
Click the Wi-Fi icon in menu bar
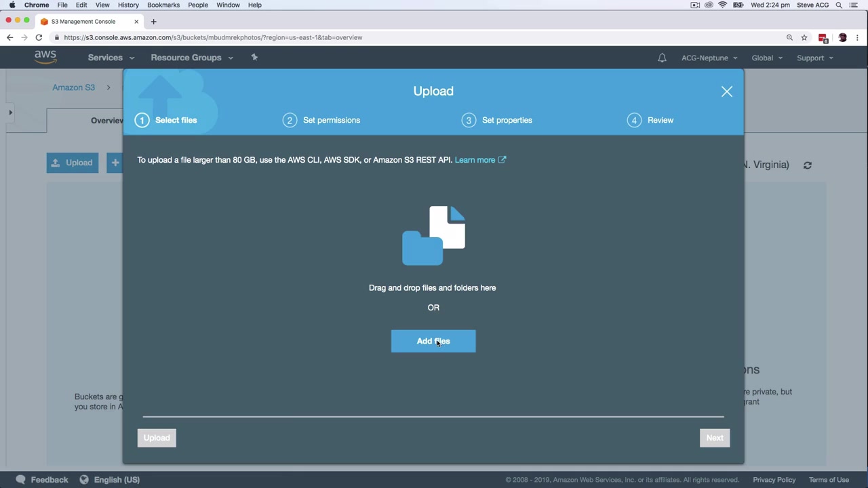[x=723, y=5]
